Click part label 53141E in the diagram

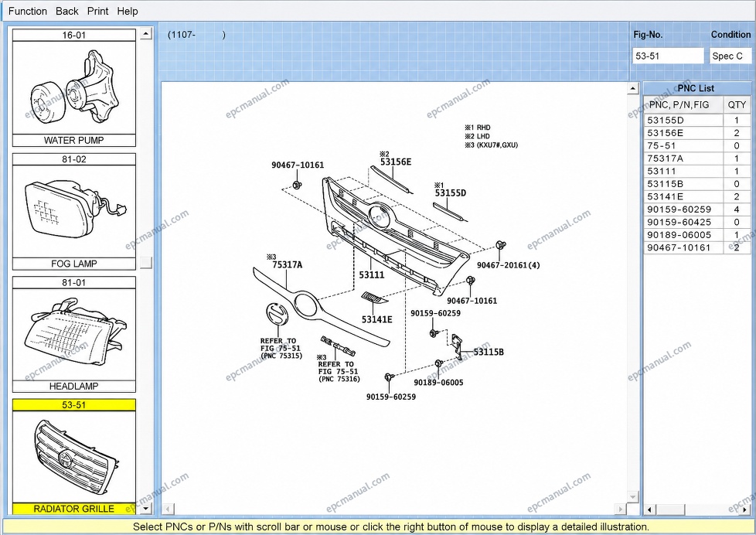coord(376,319)
